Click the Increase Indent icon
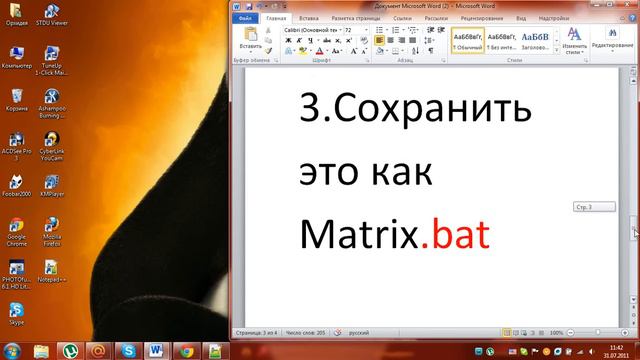The image size is (640, 360). (441, 30)
